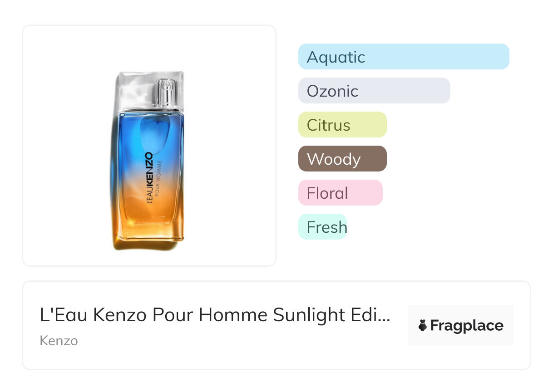Select the Citrus accord bar
Screen dimensions: 553x392
342,125
